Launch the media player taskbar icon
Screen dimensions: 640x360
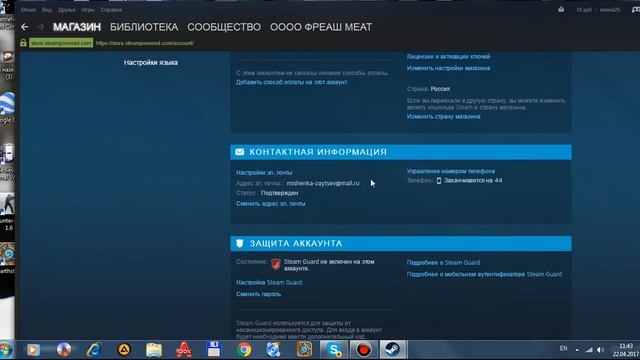point(33,350)
